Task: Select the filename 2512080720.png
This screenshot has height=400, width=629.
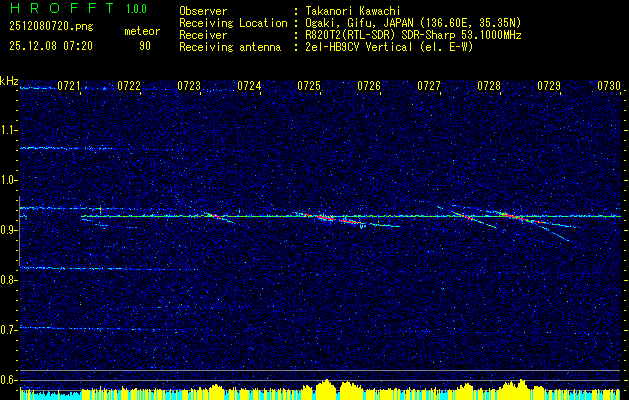Action: pos(51,27)
